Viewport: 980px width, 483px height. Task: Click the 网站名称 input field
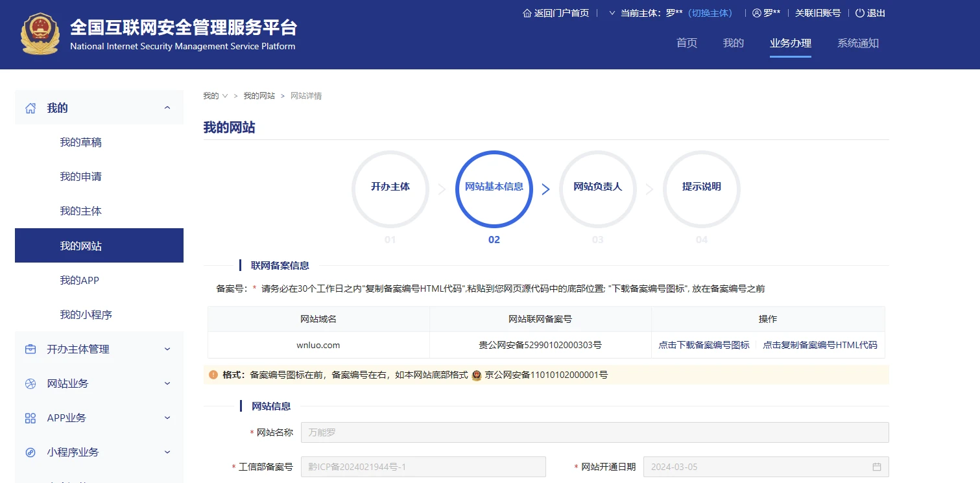click(595, 432)
